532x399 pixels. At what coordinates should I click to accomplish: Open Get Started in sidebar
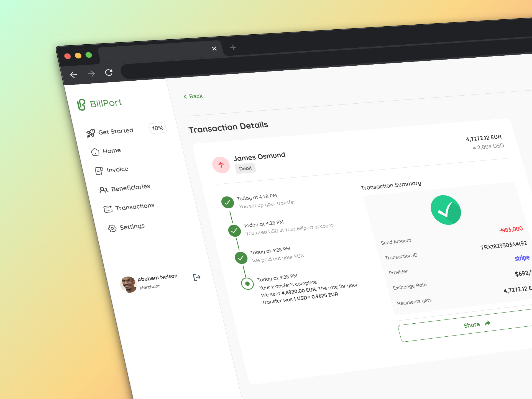(116, 131)
